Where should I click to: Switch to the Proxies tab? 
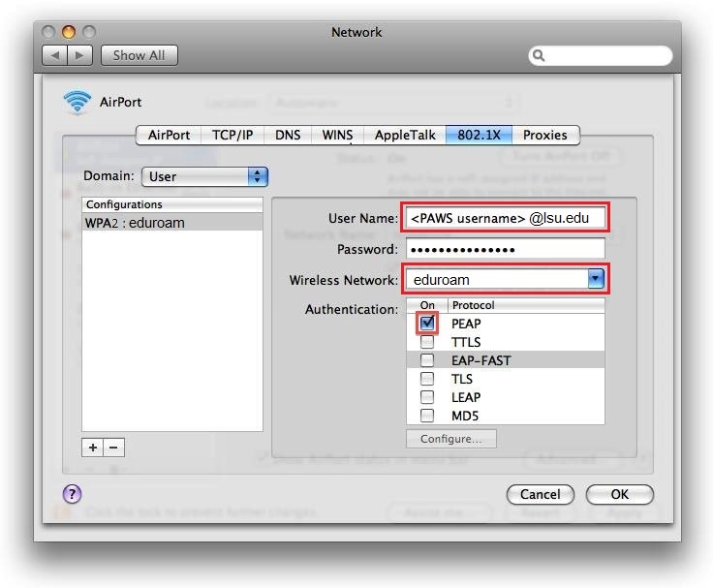(545, 135)
